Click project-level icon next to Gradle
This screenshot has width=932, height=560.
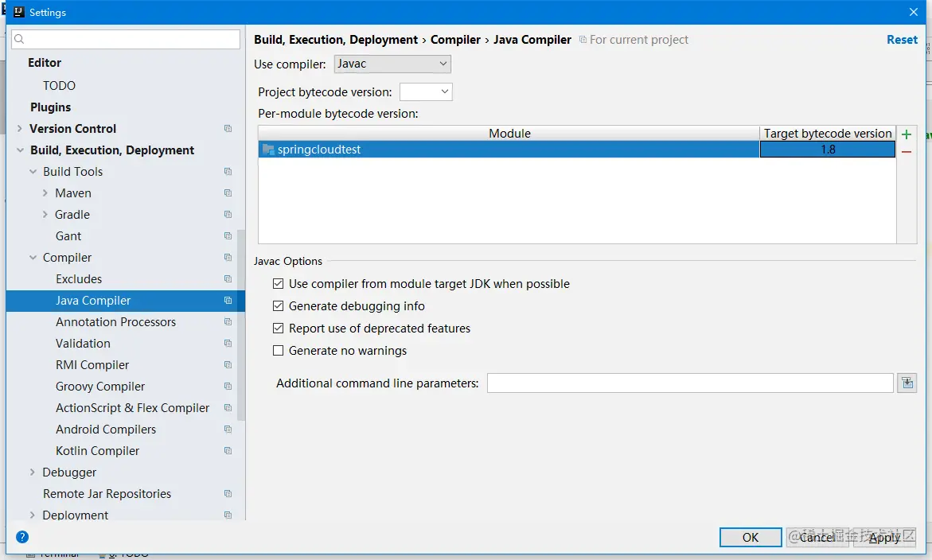coord(228,215)
